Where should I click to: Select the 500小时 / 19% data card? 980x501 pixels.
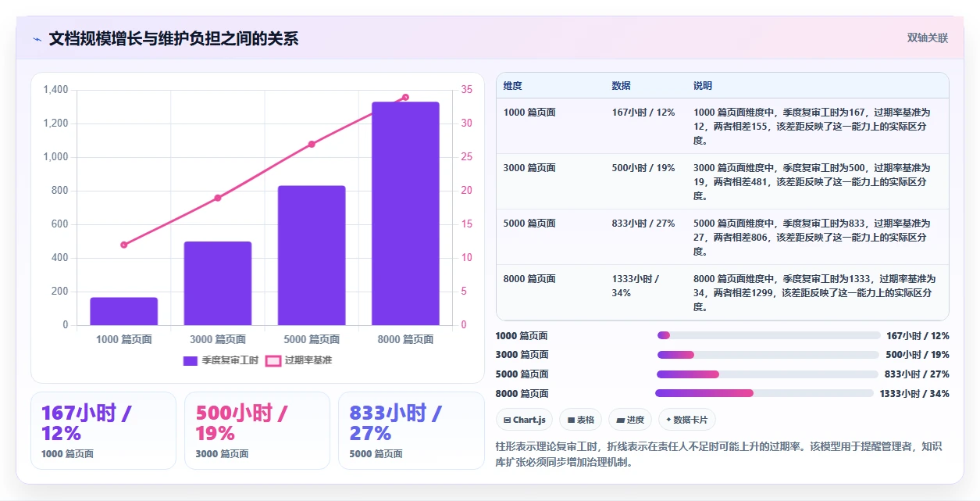point(257,431)
